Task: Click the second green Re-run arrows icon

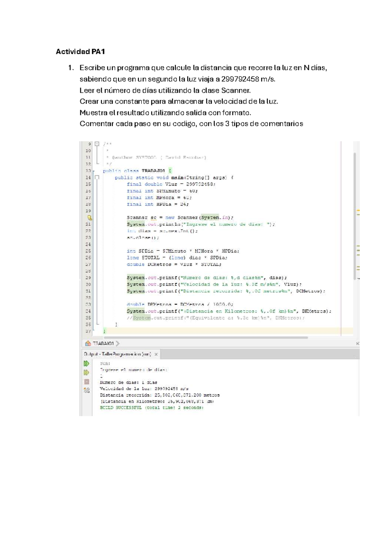Action: point(86,373)
